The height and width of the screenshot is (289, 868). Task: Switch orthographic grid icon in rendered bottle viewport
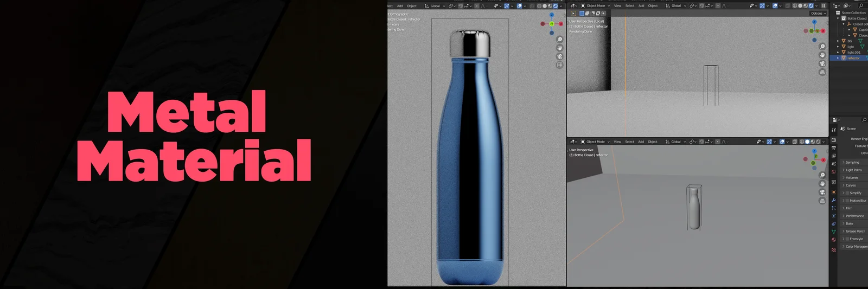(559, 65)
